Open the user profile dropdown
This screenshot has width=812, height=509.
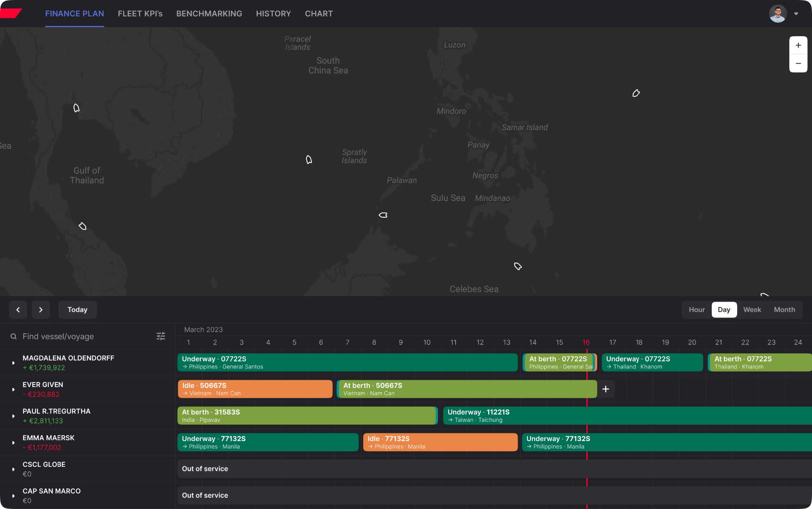796,13
